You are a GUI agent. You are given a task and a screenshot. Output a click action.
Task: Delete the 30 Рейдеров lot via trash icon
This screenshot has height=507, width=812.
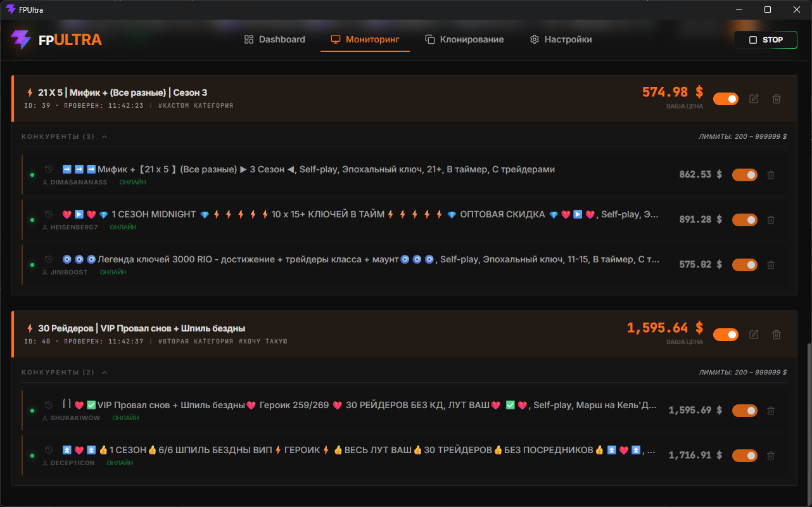(777, 335)
